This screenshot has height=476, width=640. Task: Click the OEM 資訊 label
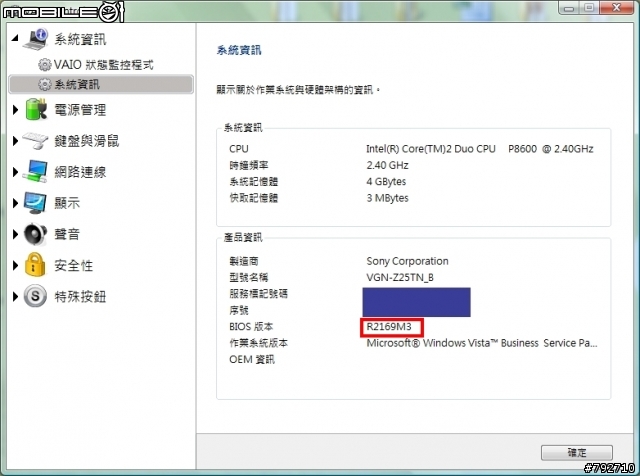252,359
